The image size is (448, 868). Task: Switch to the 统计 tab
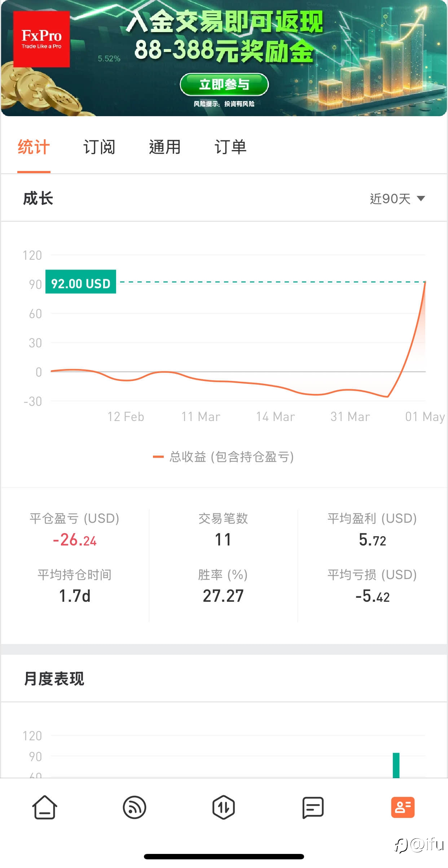pyautogui.click(x=34, y=147)
